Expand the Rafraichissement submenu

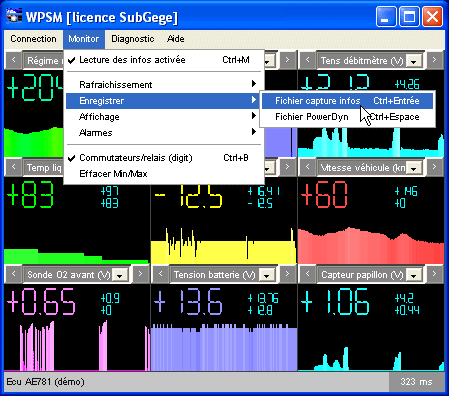coord(164,84)
